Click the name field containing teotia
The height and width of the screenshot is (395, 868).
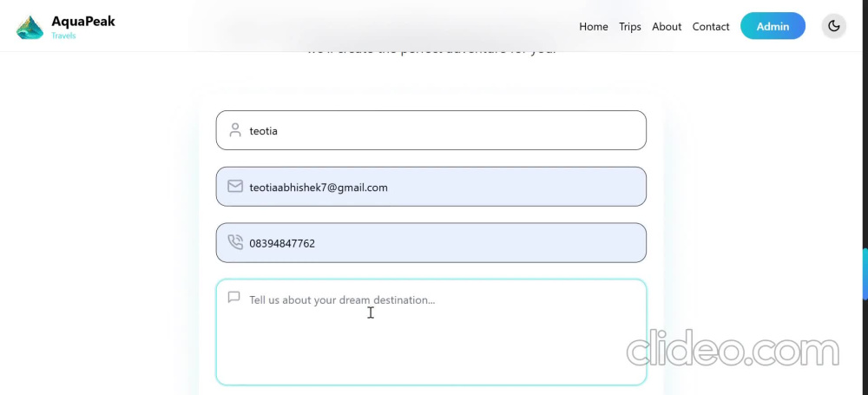coord(431,130)
